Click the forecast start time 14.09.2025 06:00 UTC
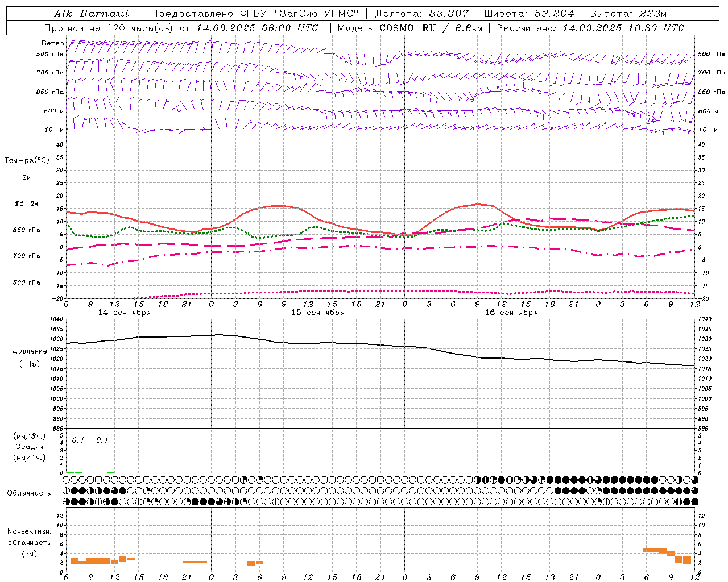The height and width of the screenshot is (582, 728). [257, 28]
